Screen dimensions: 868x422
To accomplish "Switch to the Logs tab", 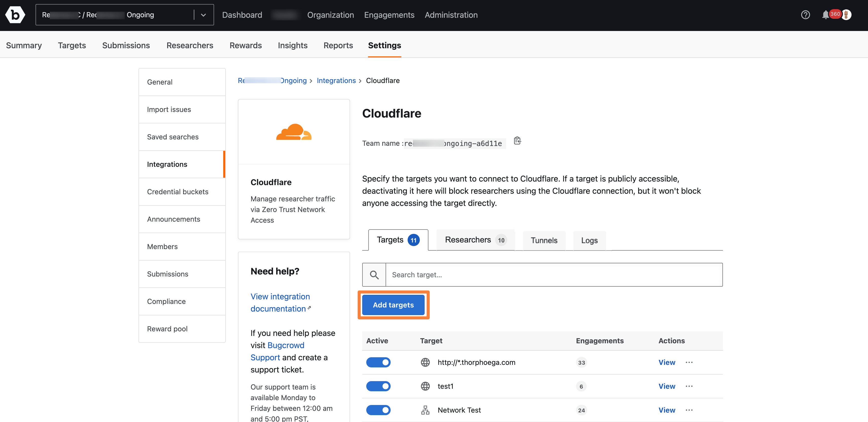I will tap(589, 240).
